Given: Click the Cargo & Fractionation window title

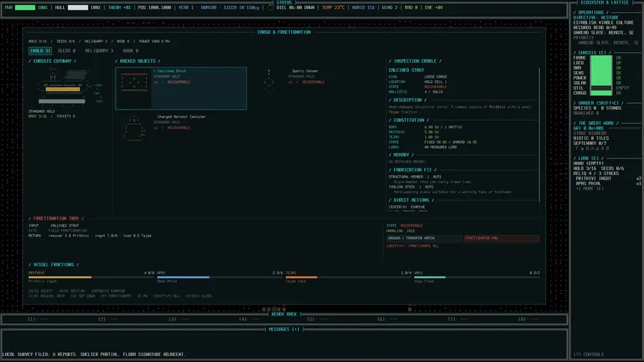Looking at the screenshot, I should pos(284,32).
